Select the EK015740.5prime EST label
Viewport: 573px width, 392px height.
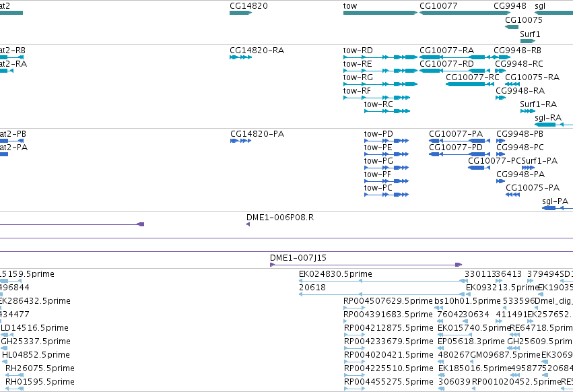(473, 329)
